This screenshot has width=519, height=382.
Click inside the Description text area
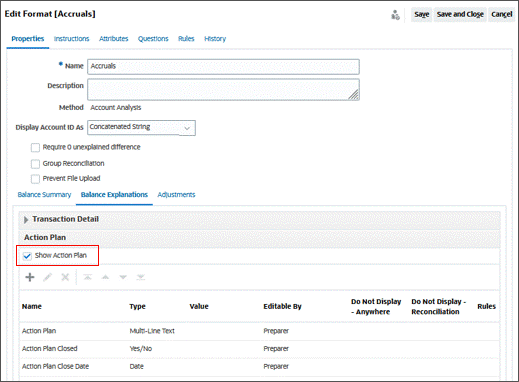[x=223, y=89]
